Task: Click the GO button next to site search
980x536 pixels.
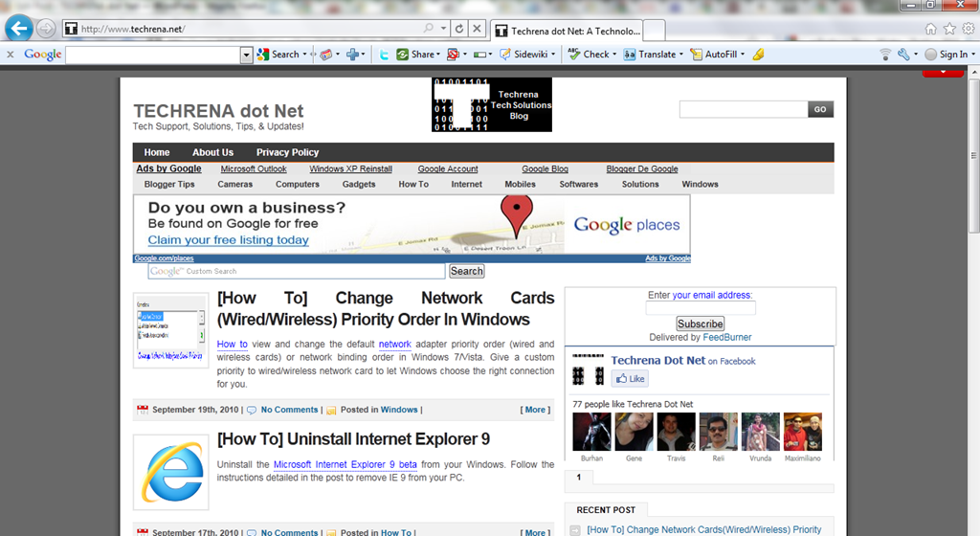Action: 820,109
